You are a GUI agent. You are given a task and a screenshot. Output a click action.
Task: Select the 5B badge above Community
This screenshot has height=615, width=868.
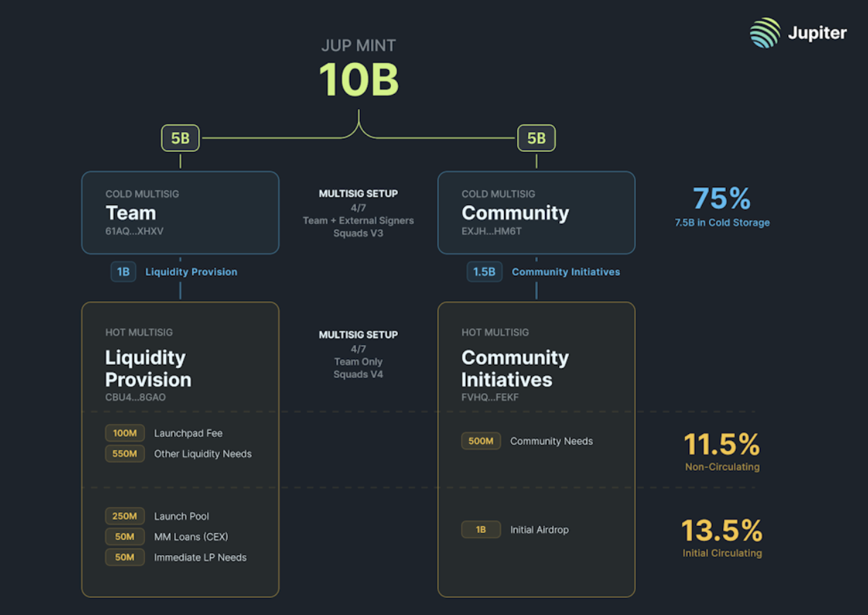click(x=536, y=138)
